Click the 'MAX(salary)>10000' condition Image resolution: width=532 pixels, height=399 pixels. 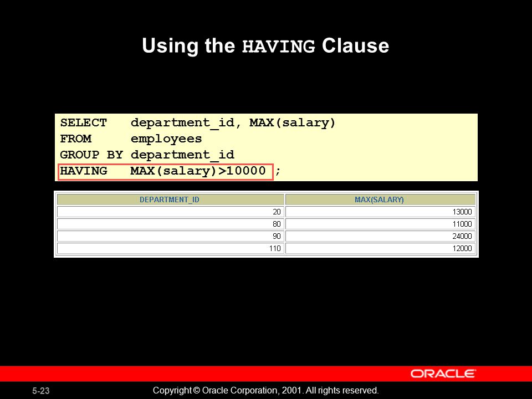point(198,171)
